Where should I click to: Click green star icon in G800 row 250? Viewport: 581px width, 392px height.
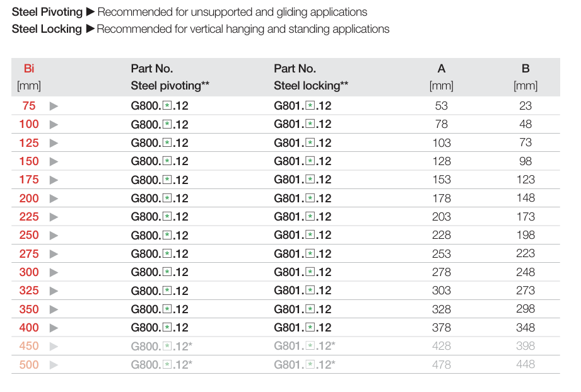tap(167, 235)
